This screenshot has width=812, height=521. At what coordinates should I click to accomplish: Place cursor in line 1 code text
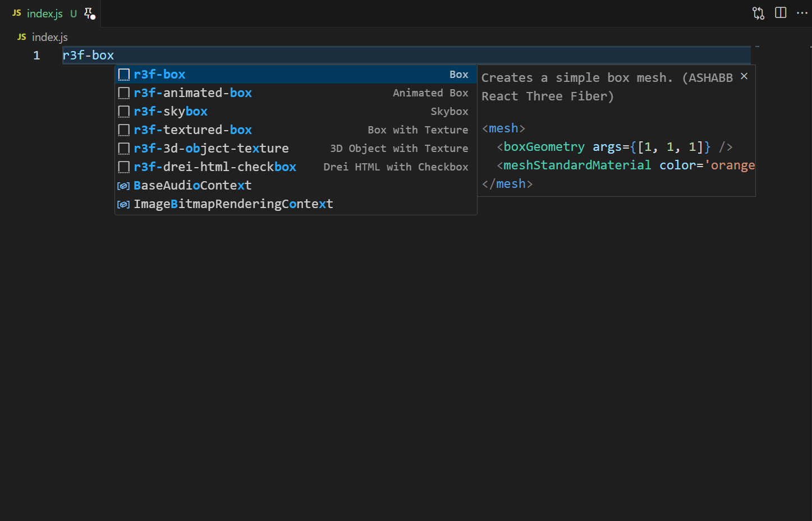coord(88,55)
